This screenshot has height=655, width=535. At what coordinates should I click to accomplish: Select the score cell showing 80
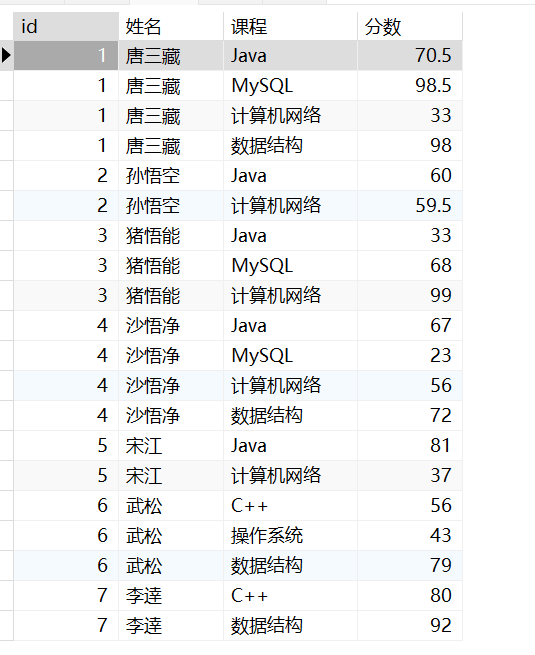[410, 596]
